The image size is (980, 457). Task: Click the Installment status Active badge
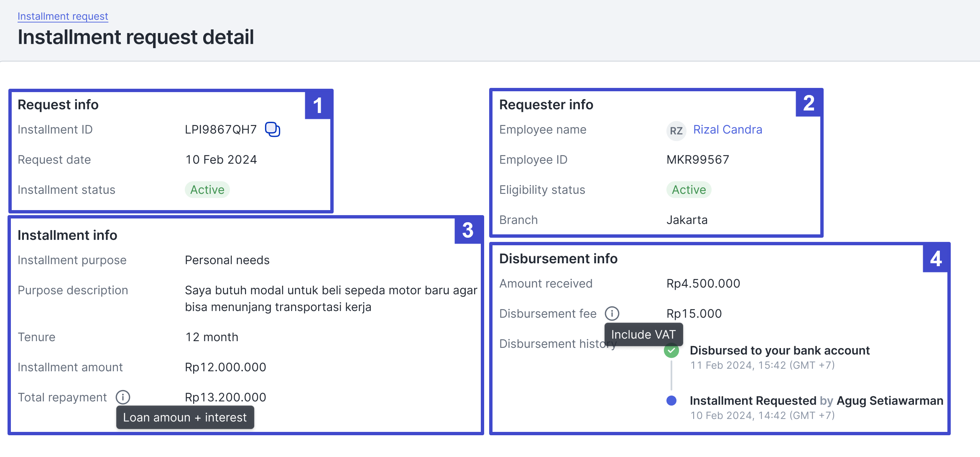click(207, 190)
